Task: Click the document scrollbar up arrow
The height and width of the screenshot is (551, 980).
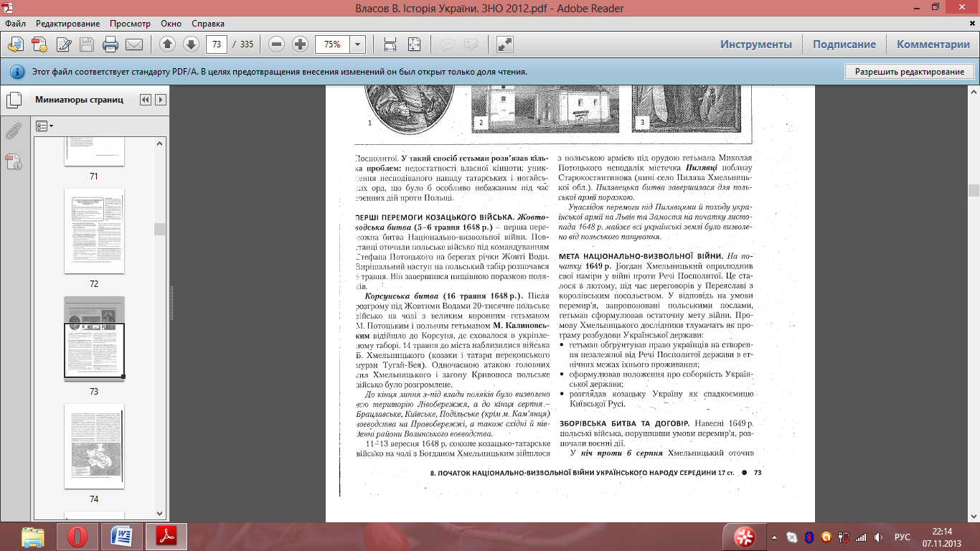Action: [974, 91]
